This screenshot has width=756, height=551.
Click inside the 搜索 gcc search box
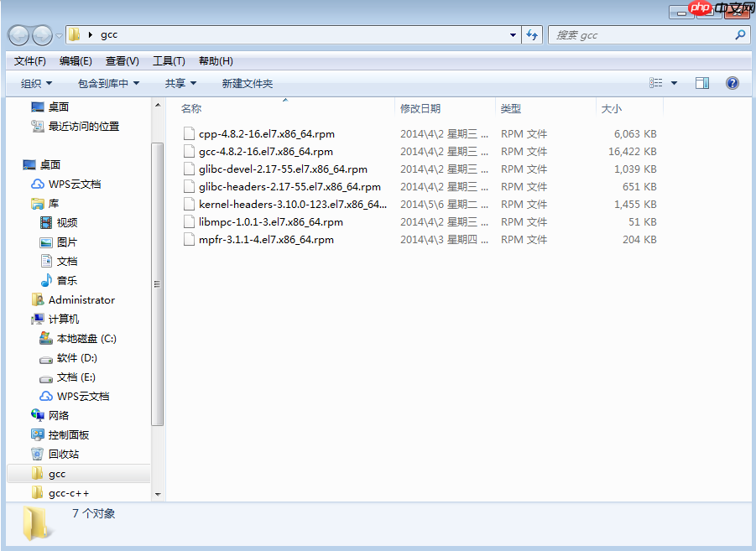point(646,34)
